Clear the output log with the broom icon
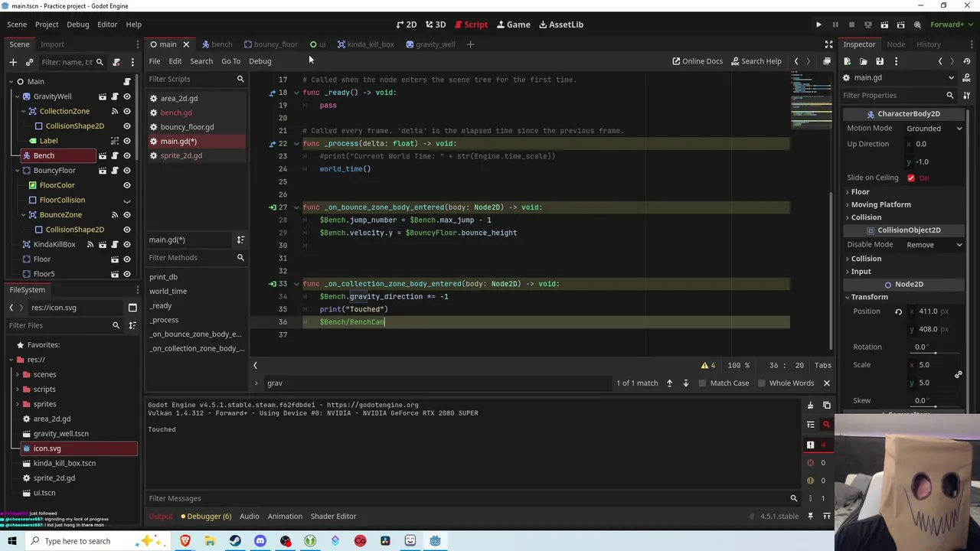 click(x=811, y=405)
